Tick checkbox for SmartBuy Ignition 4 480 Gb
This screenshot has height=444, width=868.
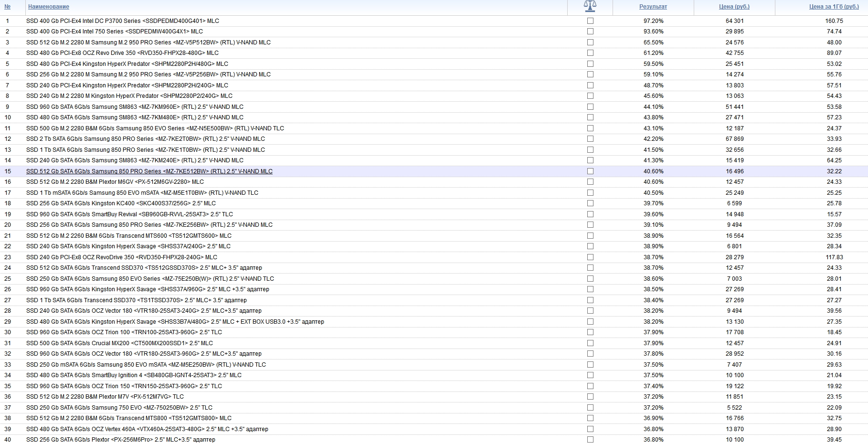point(590,375)
